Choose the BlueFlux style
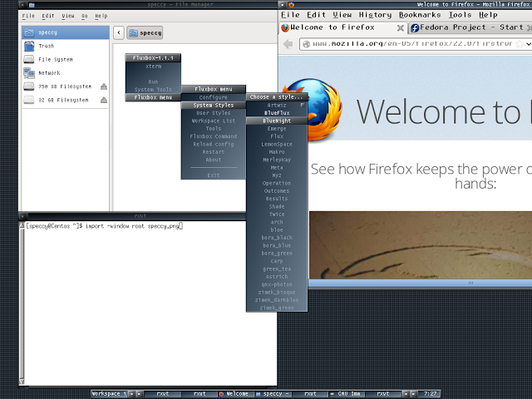This screenshot has height=399, width=532. pyautogui.click(x=277, y=113)
